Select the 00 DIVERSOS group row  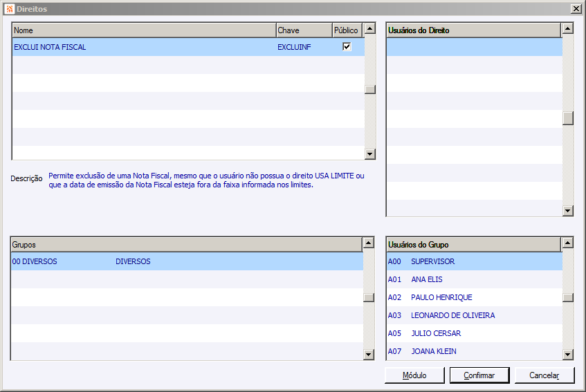187,261
